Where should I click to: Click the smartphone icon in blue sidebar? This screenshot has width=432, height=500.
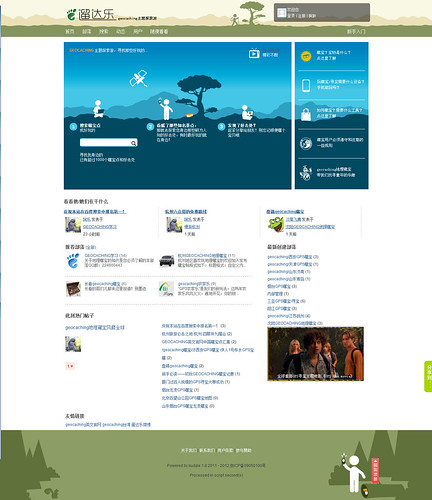pos(306,85)
